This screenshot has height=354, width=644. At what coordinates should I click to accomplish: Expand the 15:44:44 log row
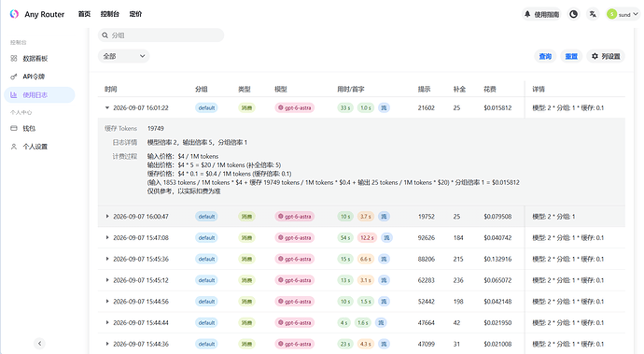(107, 323)
